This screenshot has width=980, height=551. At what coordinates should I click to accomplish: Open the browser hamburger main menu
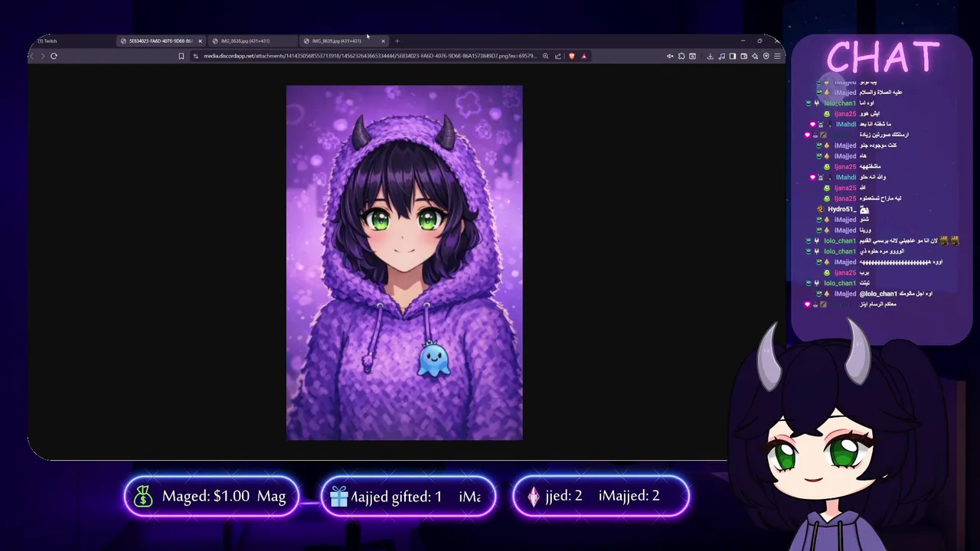[x=777, y=56]
